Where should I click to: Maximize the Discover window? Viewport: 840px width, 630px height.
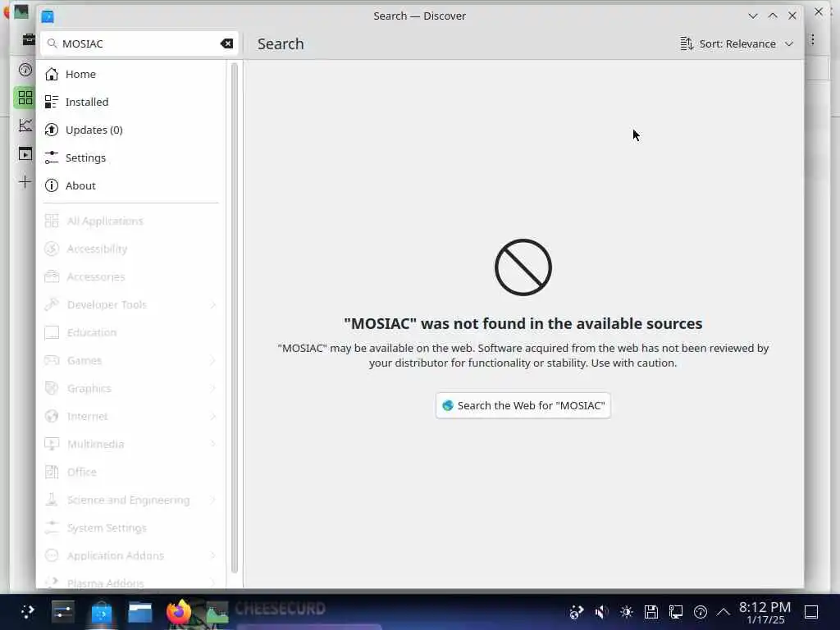[773, 16]
